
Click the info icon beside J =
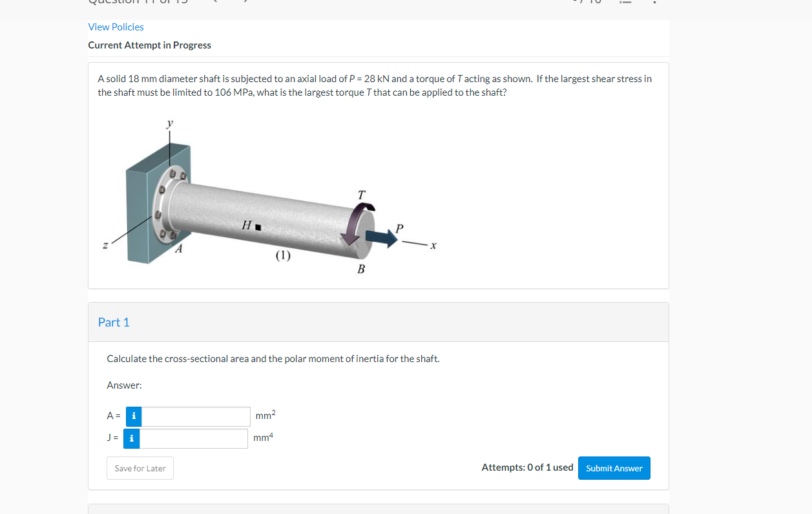(x=131, y=438)
